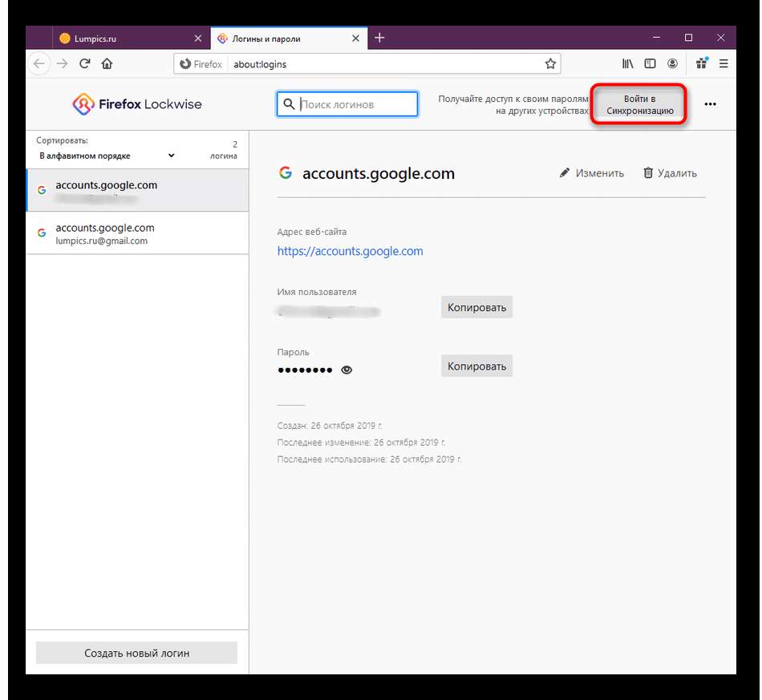Reveal the password with eye icon

(347, 370)
